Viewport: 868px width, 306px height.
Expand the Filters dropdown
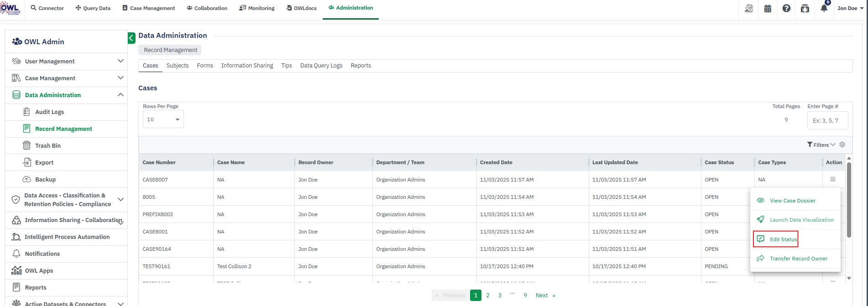point(821,145)
